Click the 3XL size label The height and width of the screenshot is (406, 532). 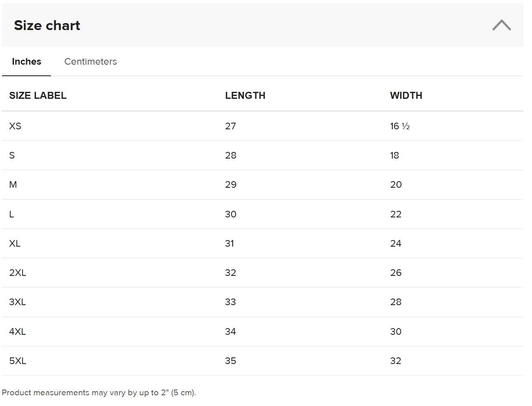pos(18,302)
